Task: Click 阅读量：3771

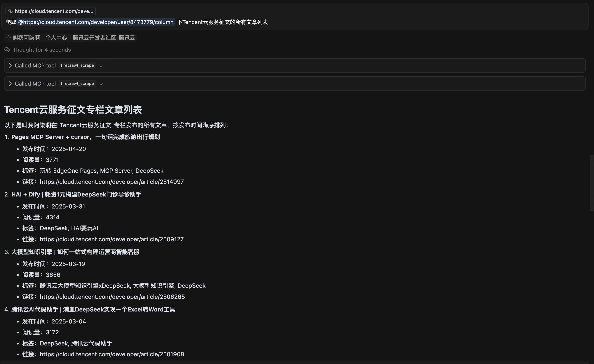Action: coord(41,160)
